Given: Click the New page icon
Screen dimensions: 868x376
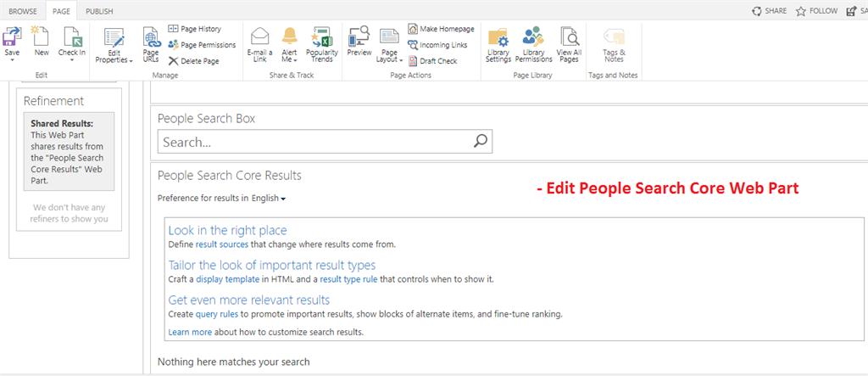Looking at the screenshot, I should 42,38.
